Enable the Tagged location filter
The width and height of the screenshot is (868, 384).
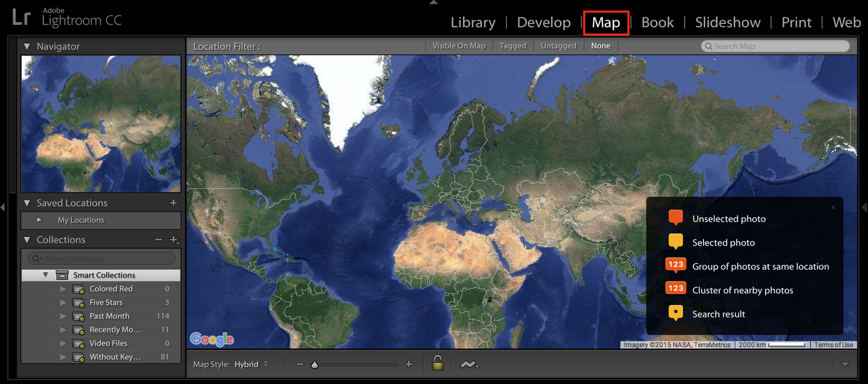point(513,46)
